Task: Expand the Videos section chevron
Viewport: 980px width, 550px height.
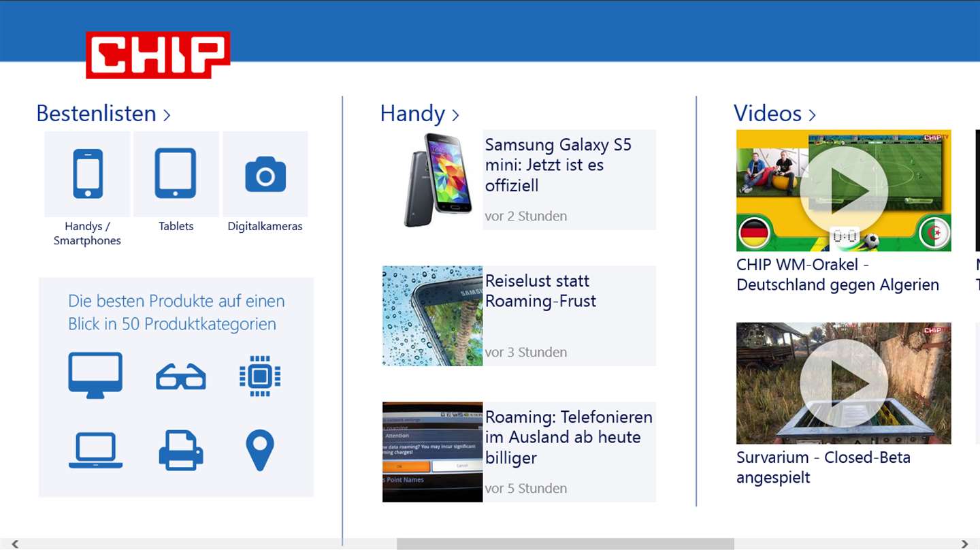Action: coord(811,114)
